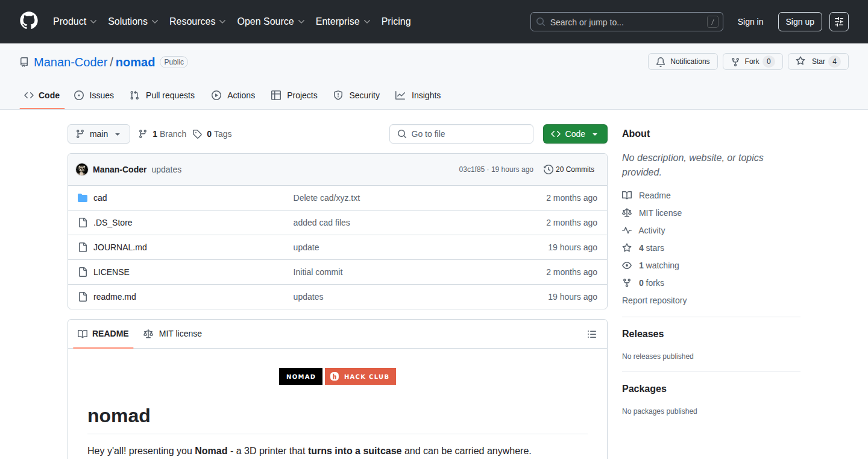Viewport: 868px width, 459px height.
Task: Click file icon next to readme.md
Action: (83, 297)
